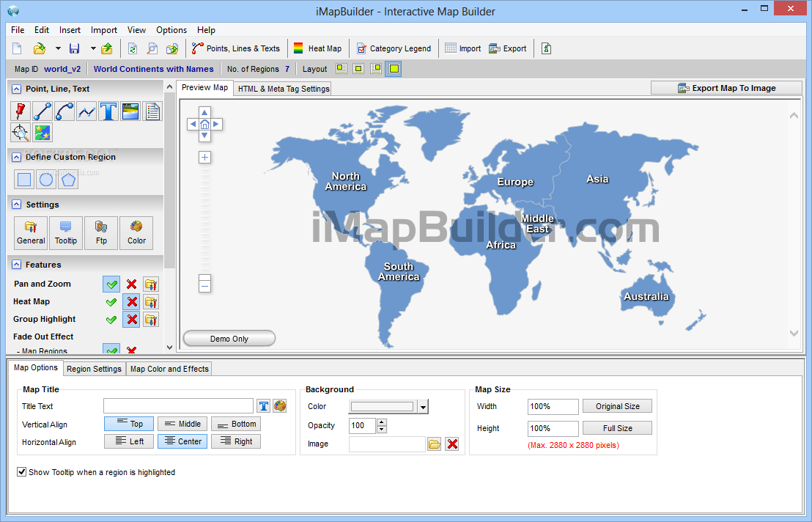The width and height of the screenshot is (812, 522).
Task: Set horizontal align to Center
Action: tap(182, 441)
